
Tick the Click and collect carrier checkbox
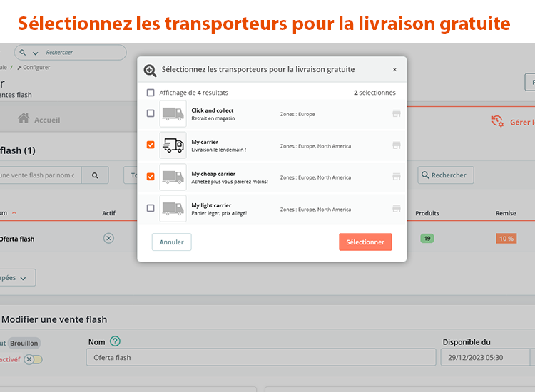pyautogui.click(x=151, y=113)
